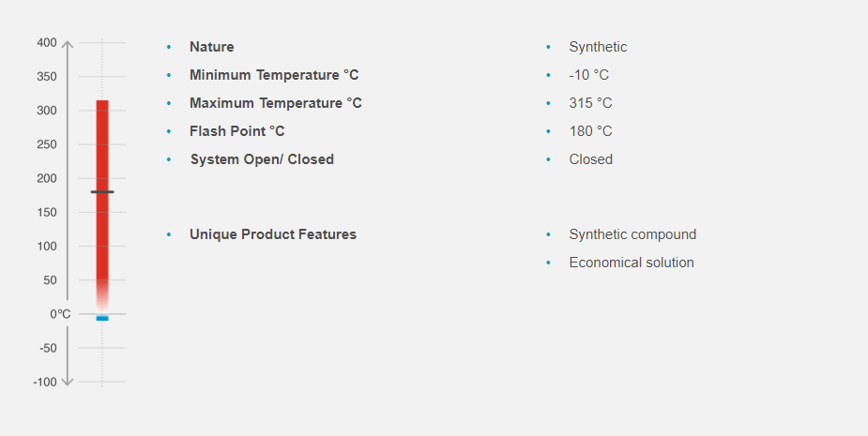Click the downward arrow below the temperature axis
Viewport: 868px width, 436px height.
point(68,381)
